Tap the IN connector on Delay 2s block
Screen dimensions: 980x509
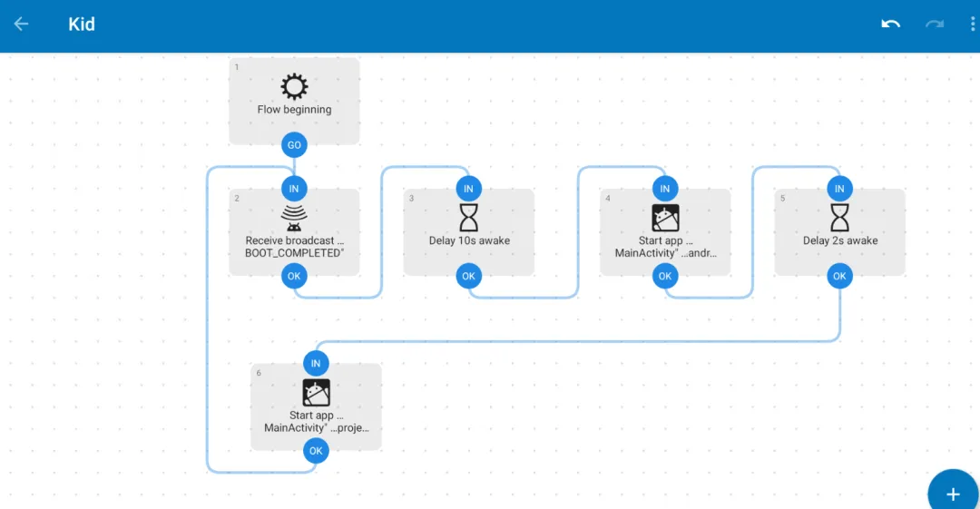tap(839, 189)
